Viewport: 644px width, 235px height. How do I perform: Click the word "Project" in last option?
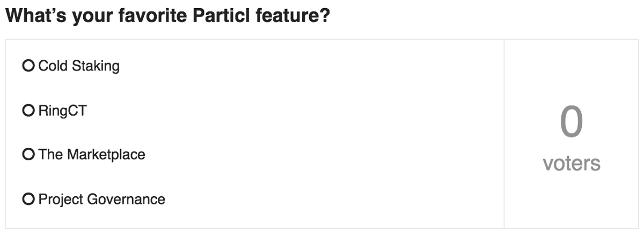pyautogui.click(x=59, y=200)
